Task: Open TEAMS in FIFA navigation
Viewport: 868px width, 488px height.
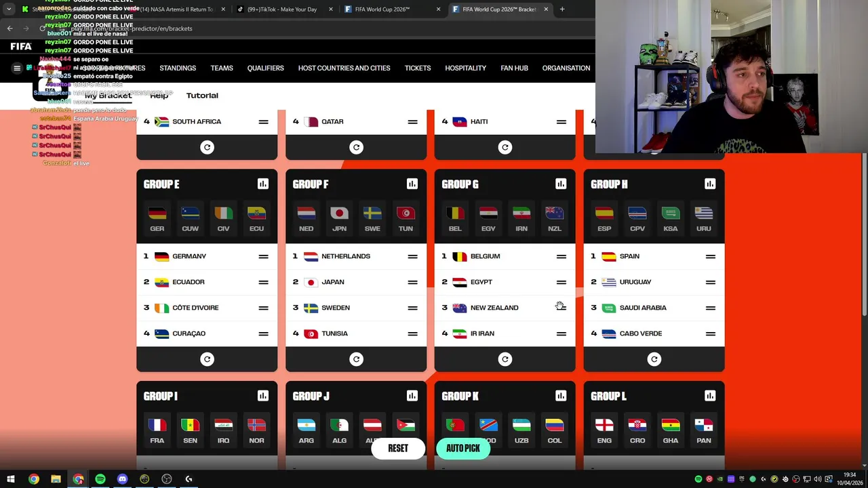Action: (x=222, y=68)
